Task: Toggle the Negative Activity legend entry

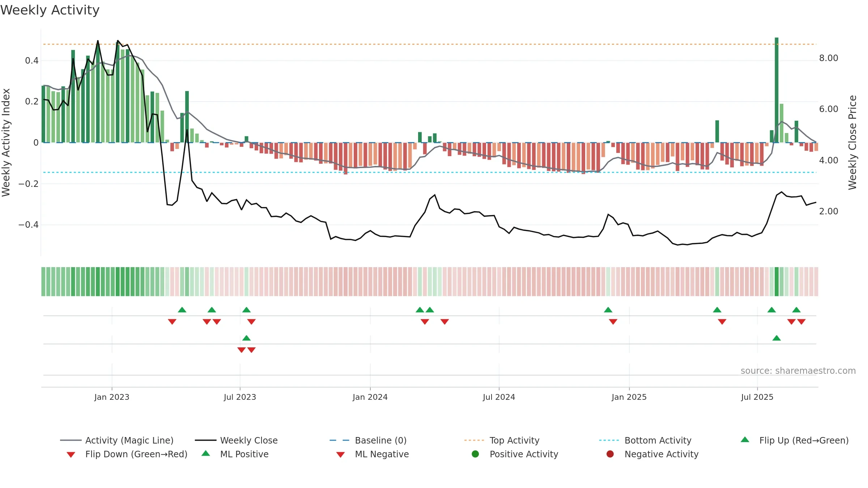Action: pos(652,454)
